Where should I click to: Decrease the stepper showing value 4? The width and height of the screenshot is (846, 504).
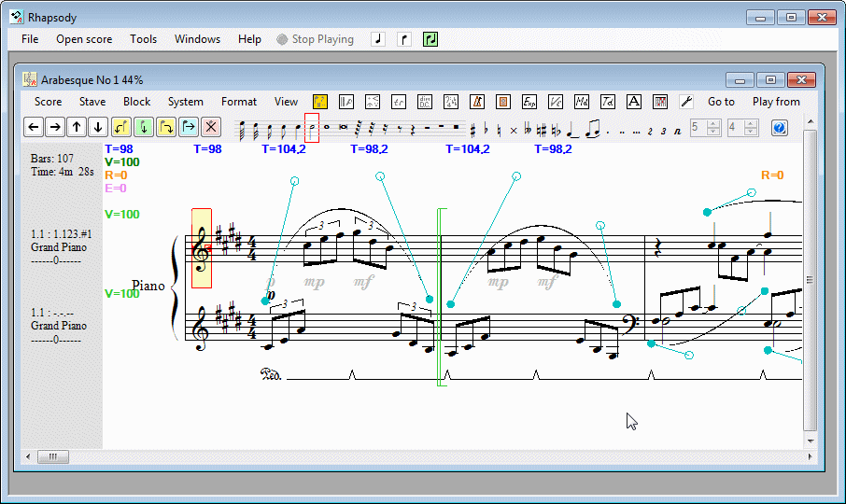point(752,133)
